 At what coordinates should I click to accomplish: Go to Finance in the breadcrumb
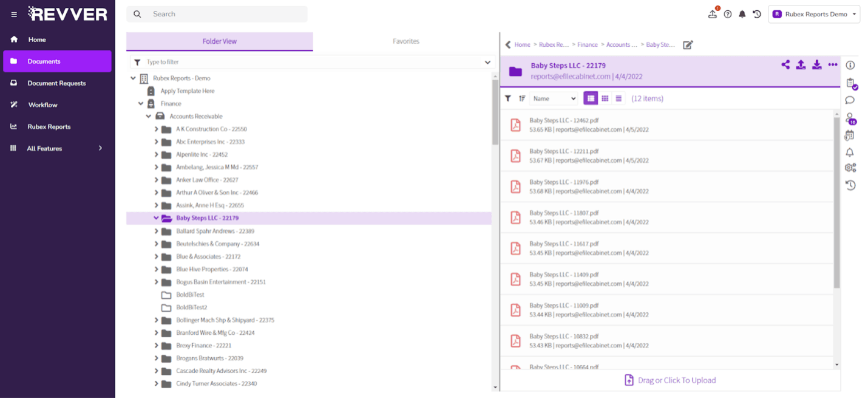point(587,45)
